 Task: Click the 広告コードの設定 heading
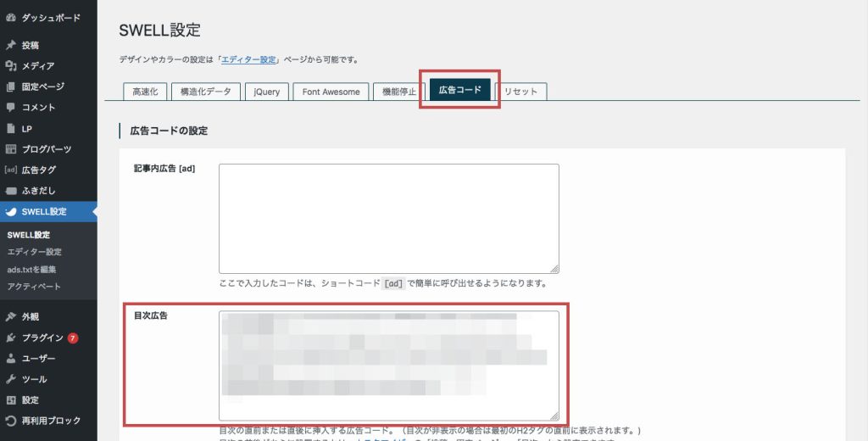click(169, 131)
